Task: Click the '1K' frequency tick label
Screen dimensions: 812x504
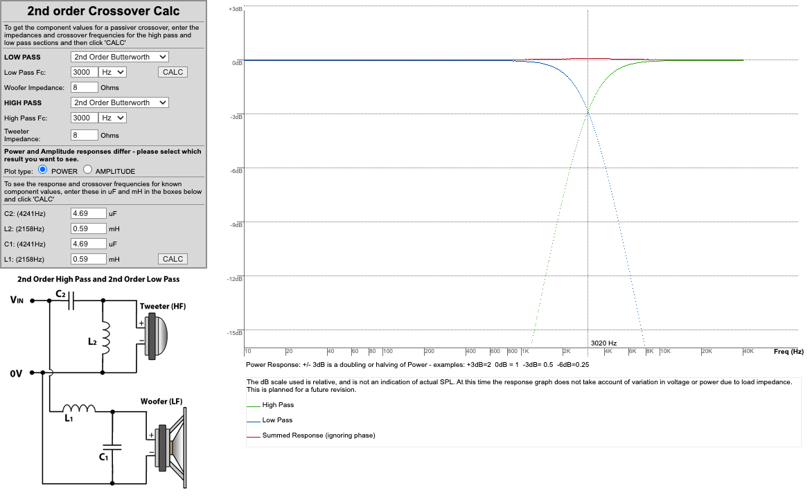Action: click(525, 352)
